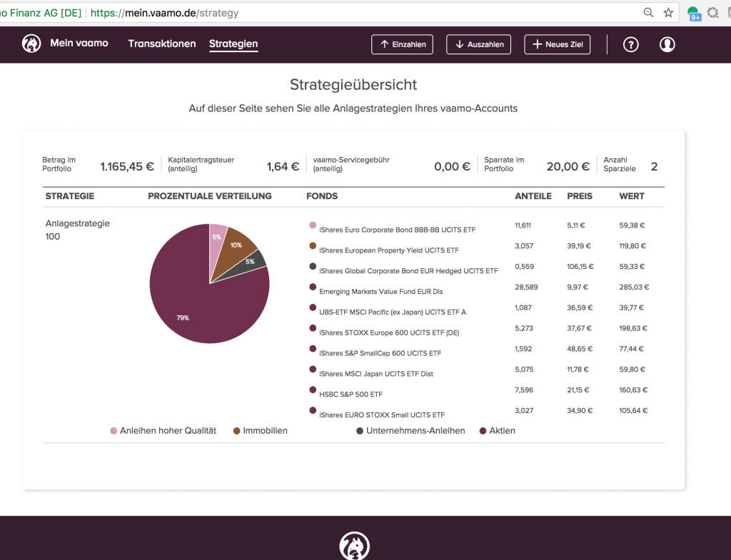Select Emerging Markets Value Fund EUR Dis

click(381, 291)
